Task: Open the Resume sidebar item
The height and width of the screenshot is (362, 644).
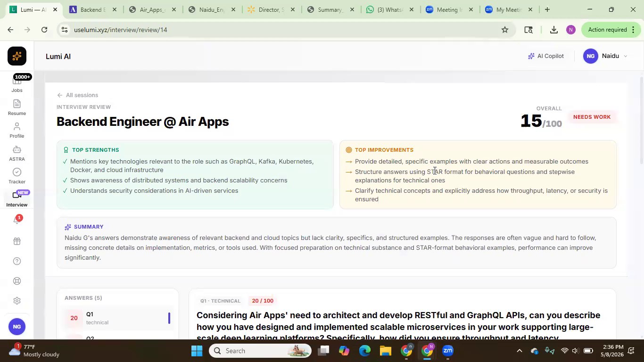Action: pyautogui.click(x=17, y=107)
